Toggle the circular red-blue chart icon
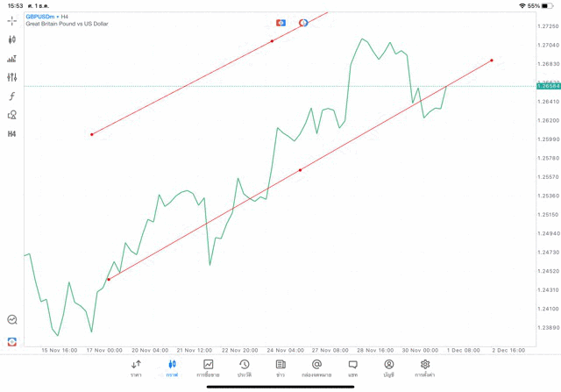 pyautogui.click(x=303, y=22)
